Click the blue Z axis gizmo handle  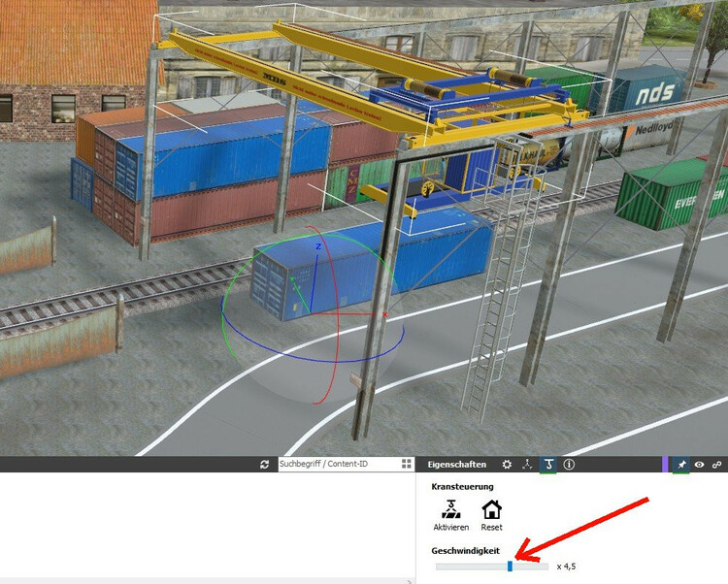[318, 246]
